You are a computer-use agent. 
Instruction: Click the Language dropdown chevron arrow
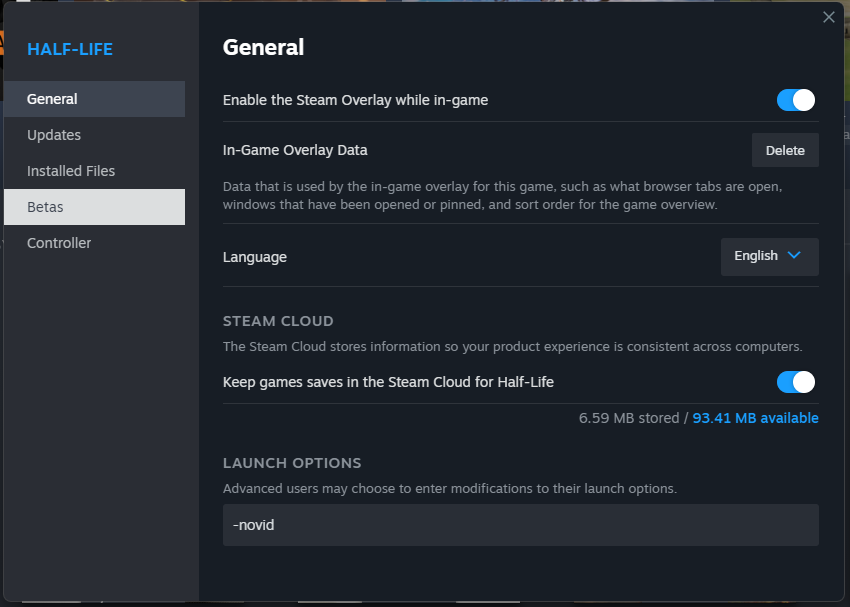(x=794, y=256)
